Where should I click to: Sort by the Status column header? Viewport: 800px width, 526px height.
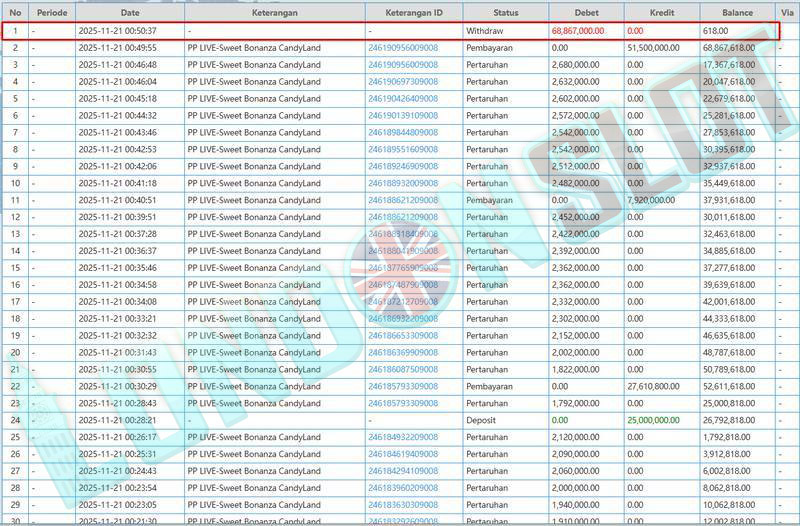click(x=505, y=13)
